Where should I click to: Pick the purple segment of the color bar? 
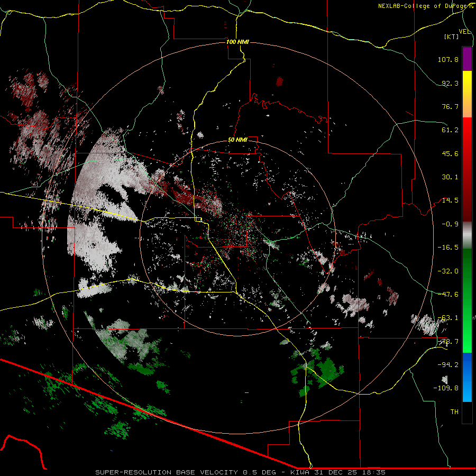pos(467,59)
